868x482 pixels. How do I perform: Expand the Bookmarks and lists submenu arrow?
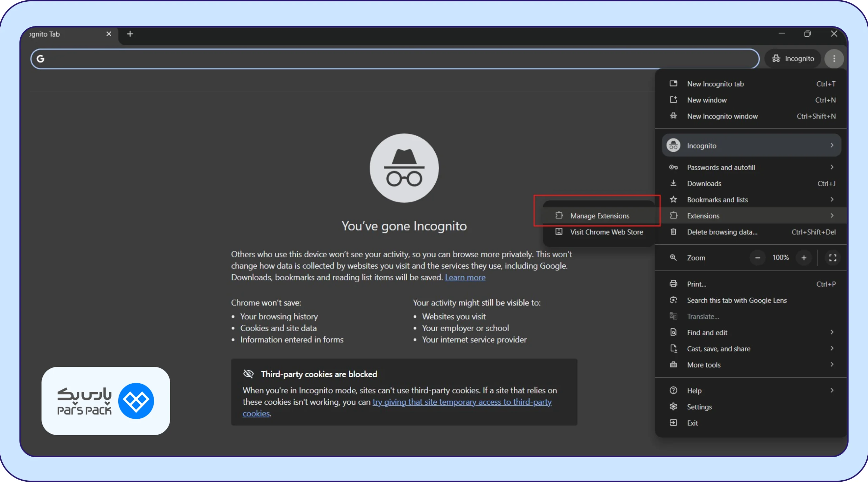[832, 200]
